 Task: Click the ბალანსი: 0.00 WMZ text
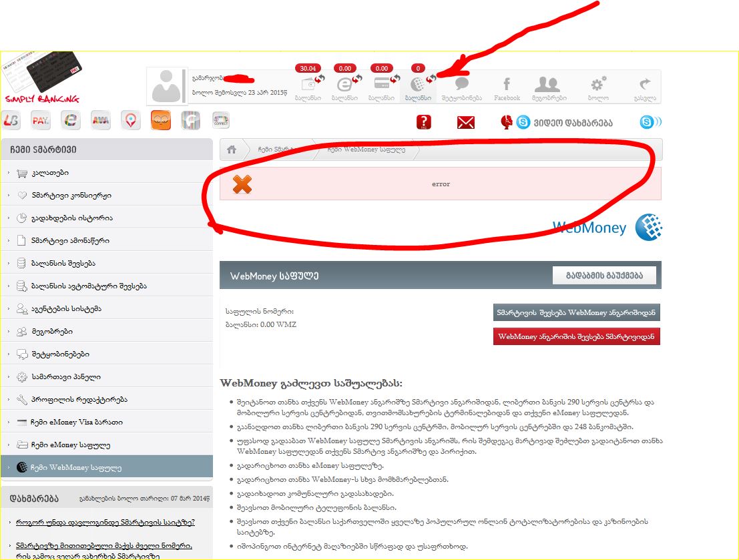[x=260, y=325]
